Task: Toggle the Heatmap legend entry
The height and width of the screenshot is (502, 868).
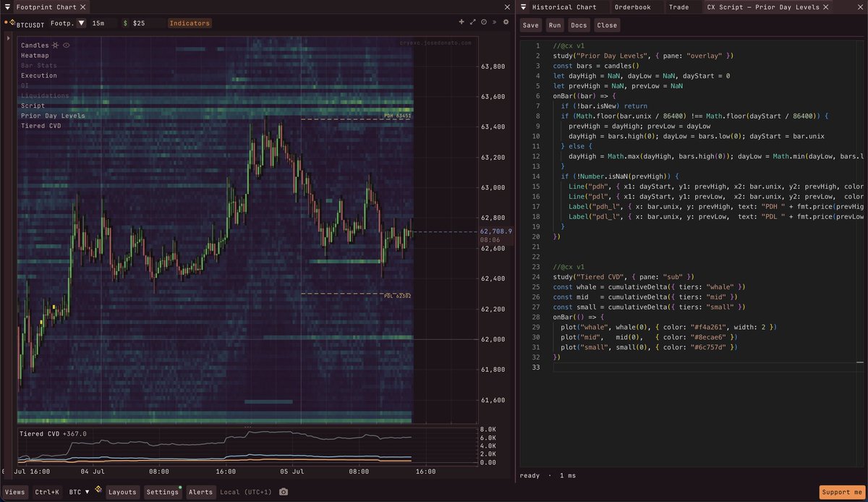Action: click(x=35, y=55)
